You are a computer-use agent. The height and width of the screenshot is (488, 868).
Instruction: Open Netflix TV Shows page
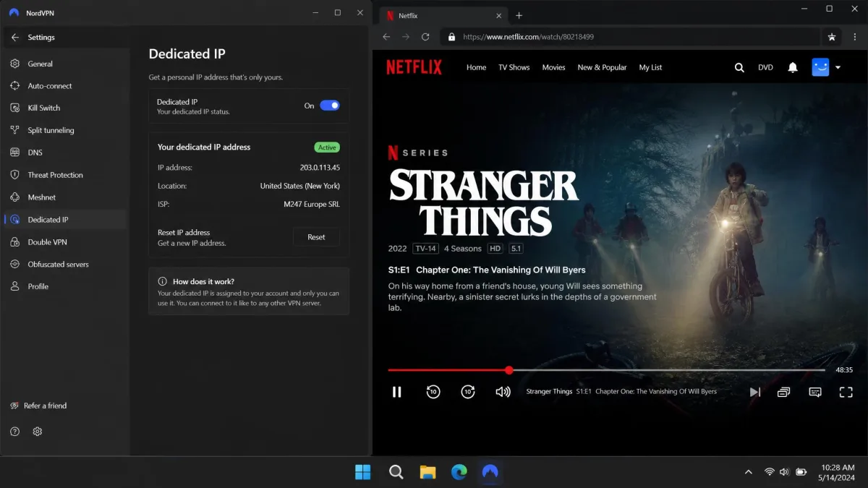coord(514,67)
